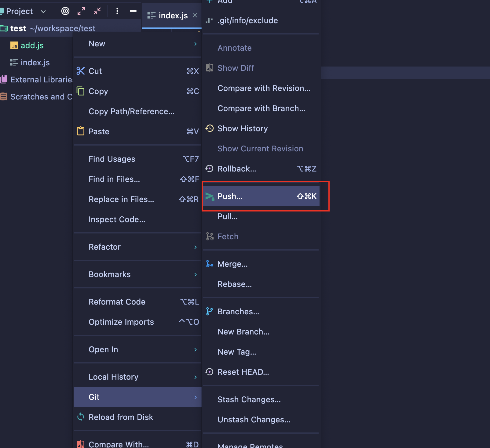
Task: Click the Collapse All icon in Project toolbar
Action: tap(97, 11)
